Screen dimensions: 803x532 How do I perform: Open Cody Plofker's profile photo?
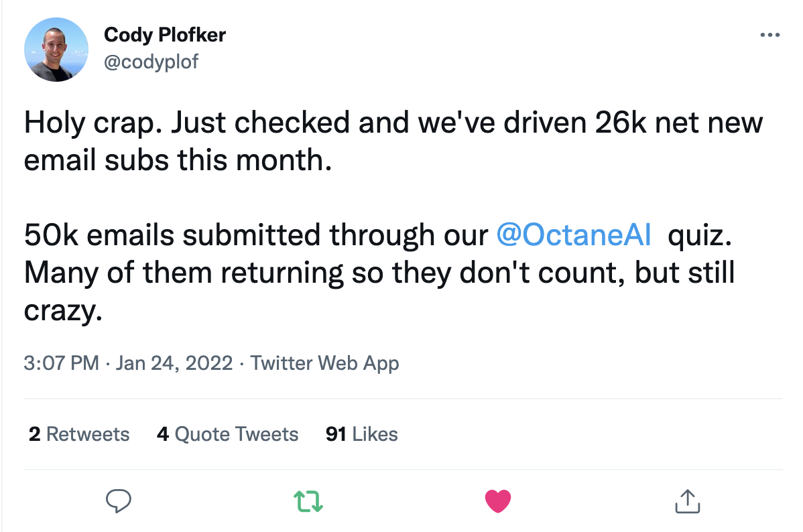point(56,50)
